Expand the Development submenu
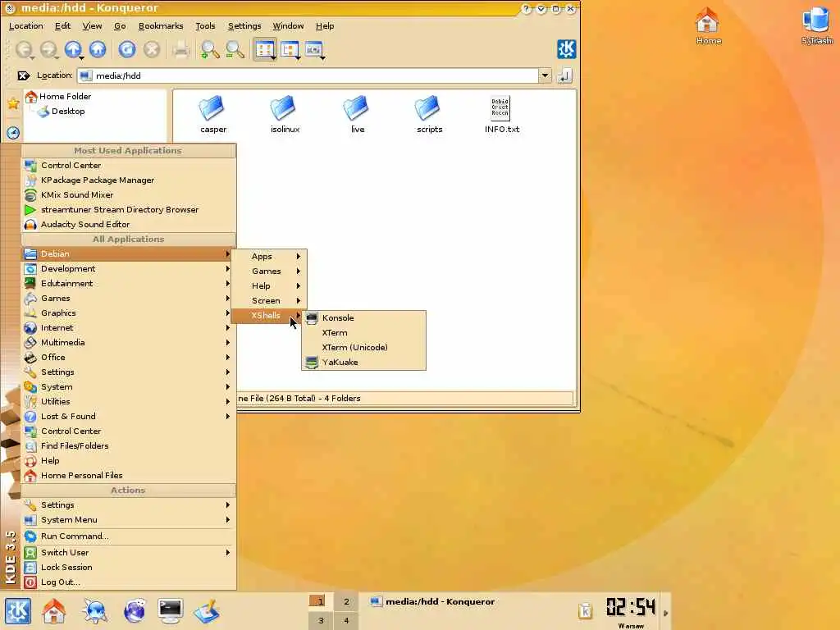The height and width of the screenshot is (630, 840). tap(128, 268)
